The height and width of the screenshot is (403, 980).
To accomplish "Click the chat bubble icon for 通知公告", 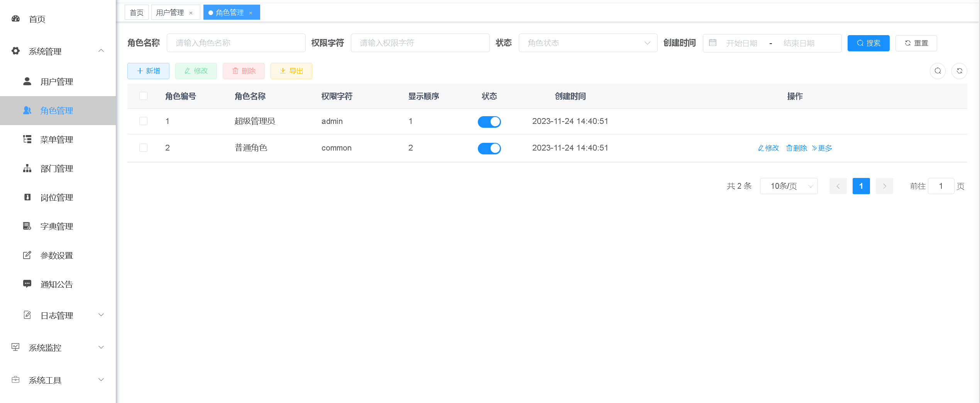I will click(x=27, y=284).
